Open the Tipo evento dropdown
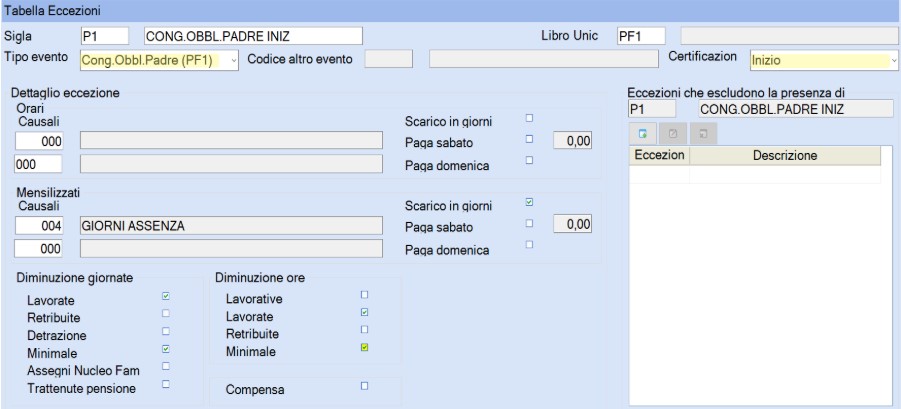Image resolution: width=901 pixels, height=409 pixels. pyautogui.click(x=233, y=60)
